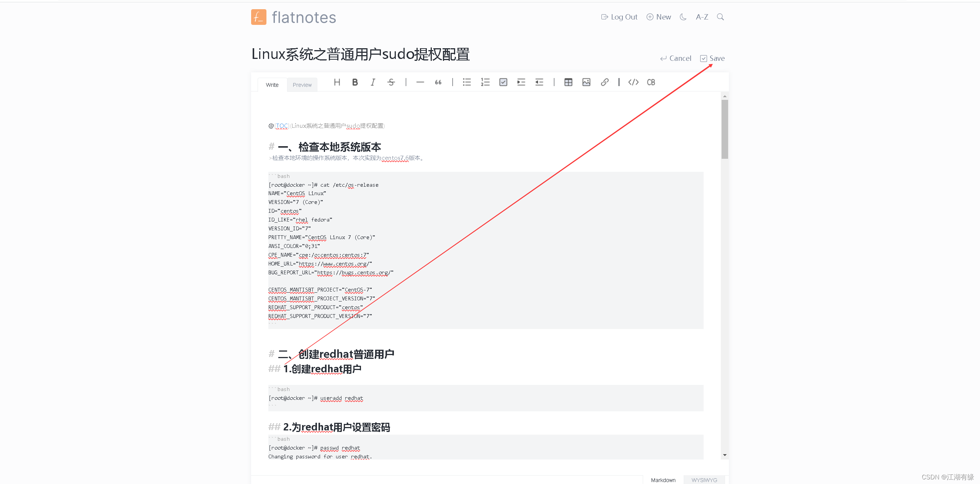980x484 pixels.
Task: Insert an image
Action: pyautogui.click(x=586, y=82)
